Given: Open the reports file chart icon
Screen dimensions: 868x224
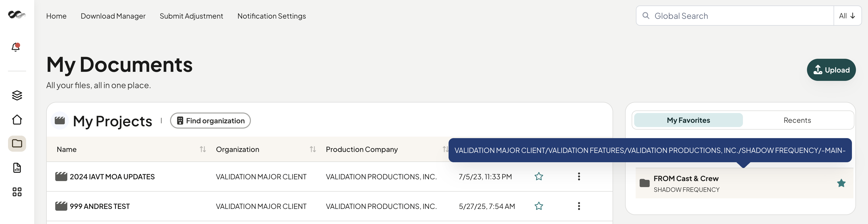Looking at the screenshot, I should pyautogui.click(x=17, y=168).
